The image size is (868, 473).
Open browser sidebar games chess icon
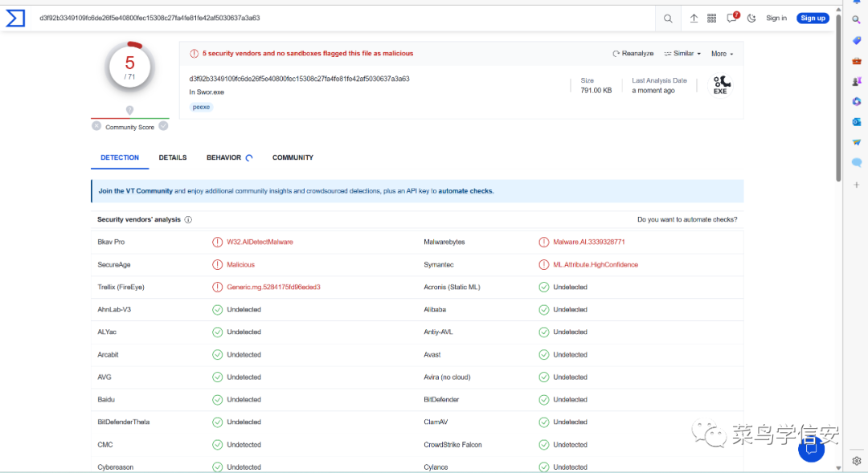(x=857, y=81)
